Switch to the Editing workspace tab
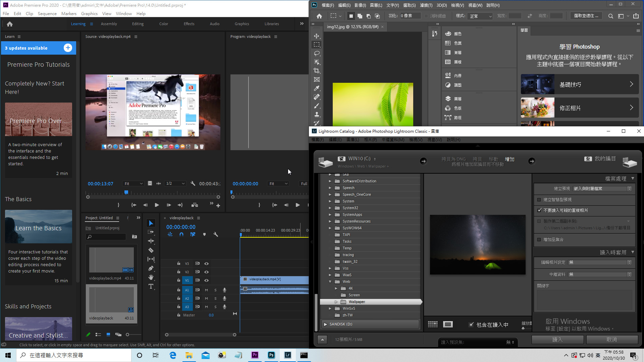Viewport: 644px width, 362px height. click(138, 24)
